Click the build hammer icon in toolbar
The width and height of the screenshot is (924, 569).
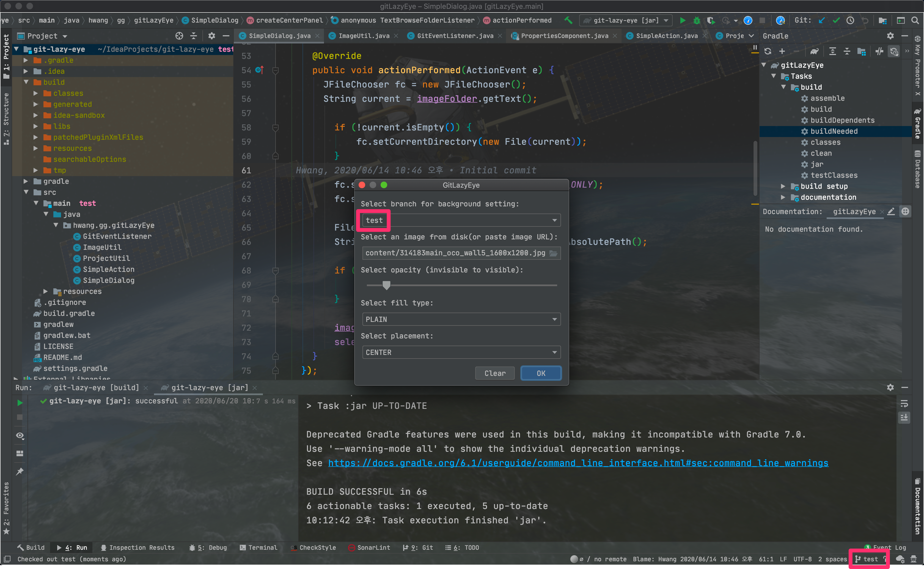point(568,20)
